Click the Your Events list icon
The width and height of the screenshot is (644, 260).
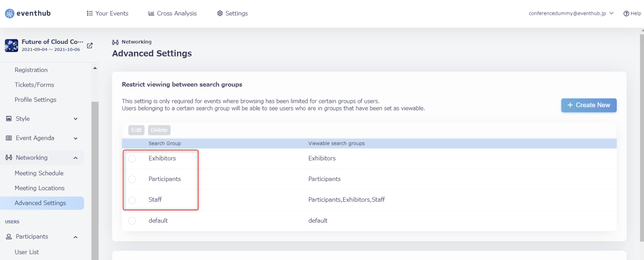(x=90, y=13)
